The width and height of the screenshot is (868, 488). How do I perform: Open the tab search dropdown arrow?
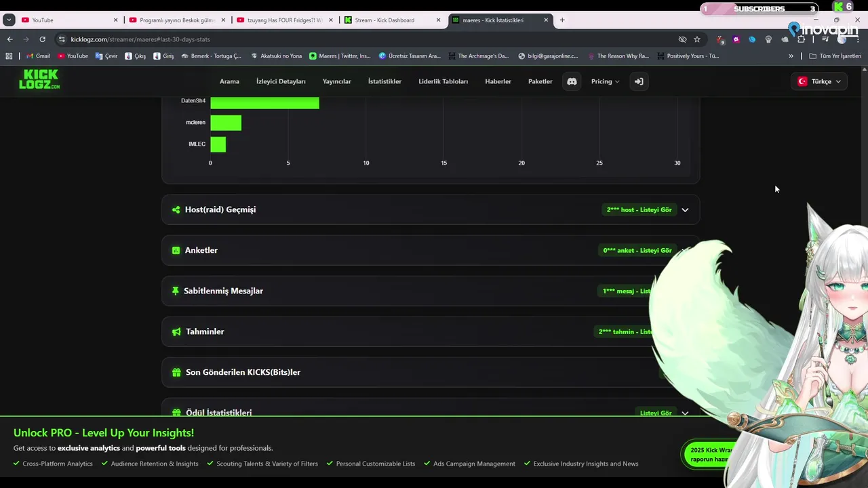[9, 20]
